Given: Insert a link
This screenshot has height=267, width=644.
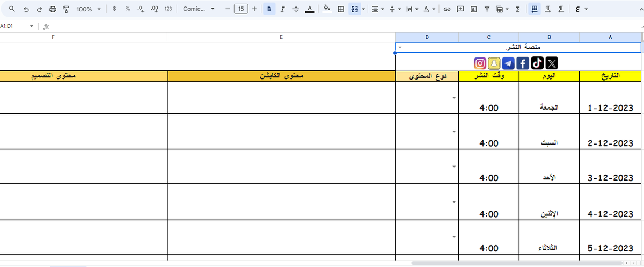Looking at the screenshot, I should pyautogui.click(x=447, y=9).
